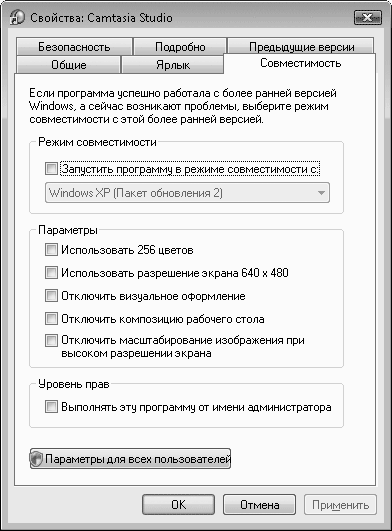Open the Подробно tab
The image size is (392, 531).
tap(180, 47)
